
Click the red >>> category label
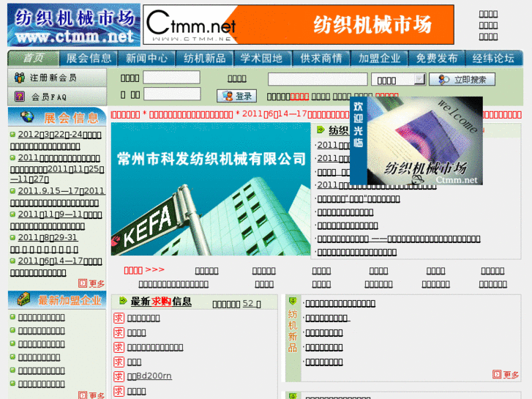(144, 270)
